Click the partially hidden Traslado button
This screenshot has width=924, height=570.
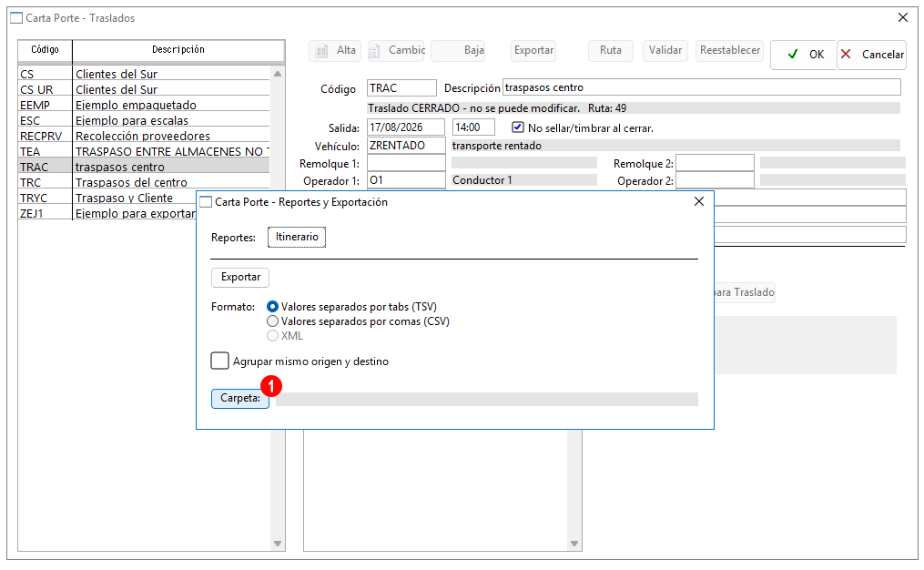pos(745,292)
